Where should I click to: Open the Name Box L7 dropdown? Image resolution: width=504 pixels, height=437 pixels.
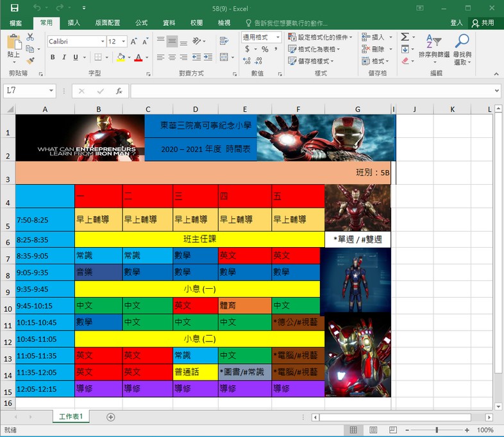tap(51, 90)
